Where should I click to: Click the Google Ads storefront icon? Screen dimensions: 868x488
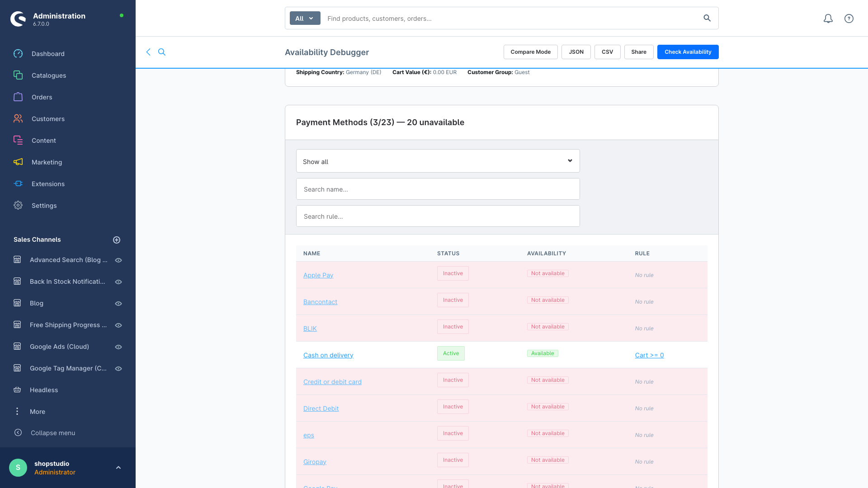pos(17,347)
